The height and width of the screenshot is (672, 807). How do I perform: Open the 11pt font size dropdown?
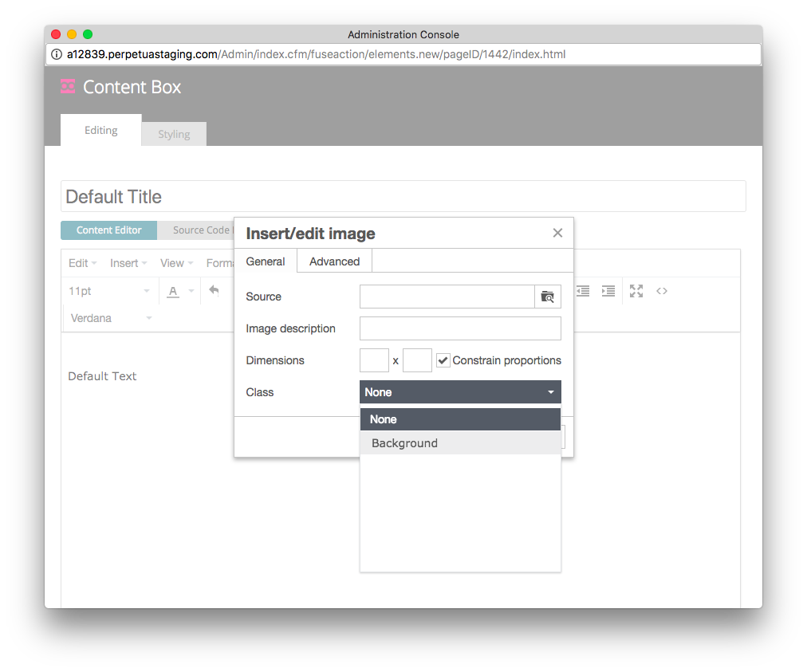pos(109,291)
